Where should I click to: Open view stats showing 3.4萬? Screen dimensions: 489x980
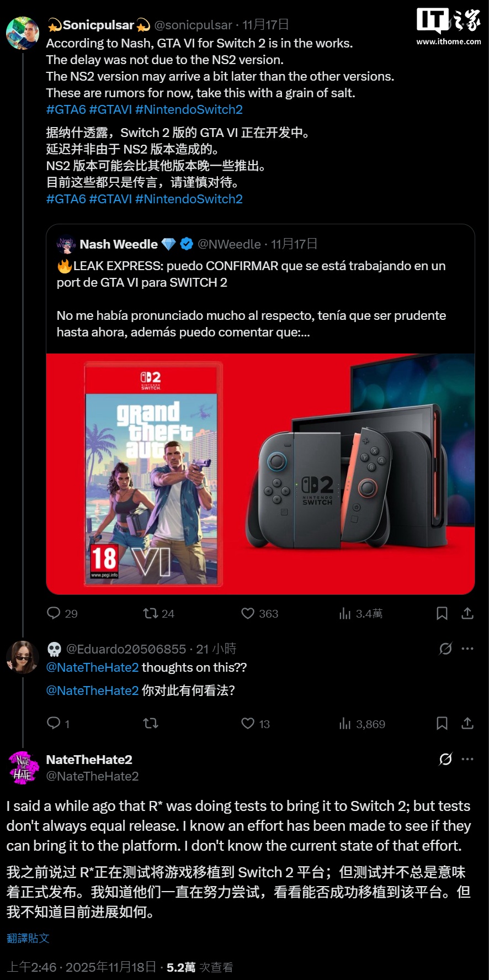[361, 613]
